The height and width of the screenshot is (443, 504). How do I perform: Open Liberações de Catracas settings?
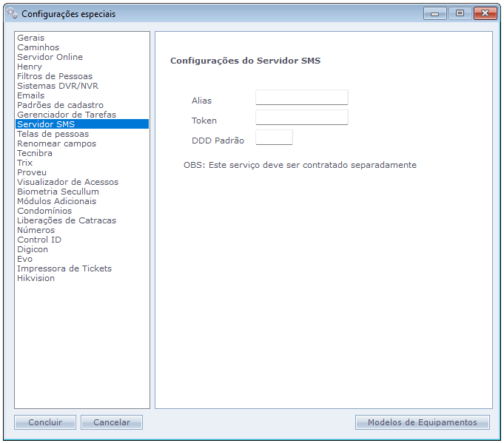67,220
